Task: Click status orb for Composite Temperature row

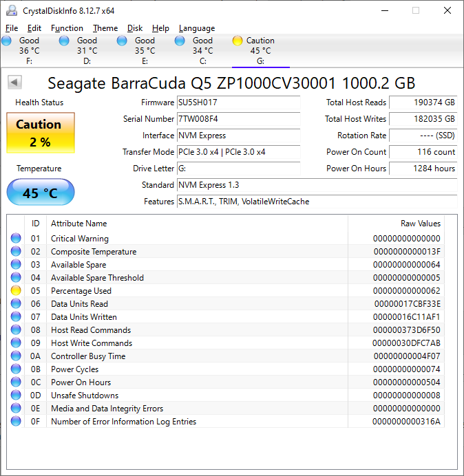Action: tap(16, 251)
